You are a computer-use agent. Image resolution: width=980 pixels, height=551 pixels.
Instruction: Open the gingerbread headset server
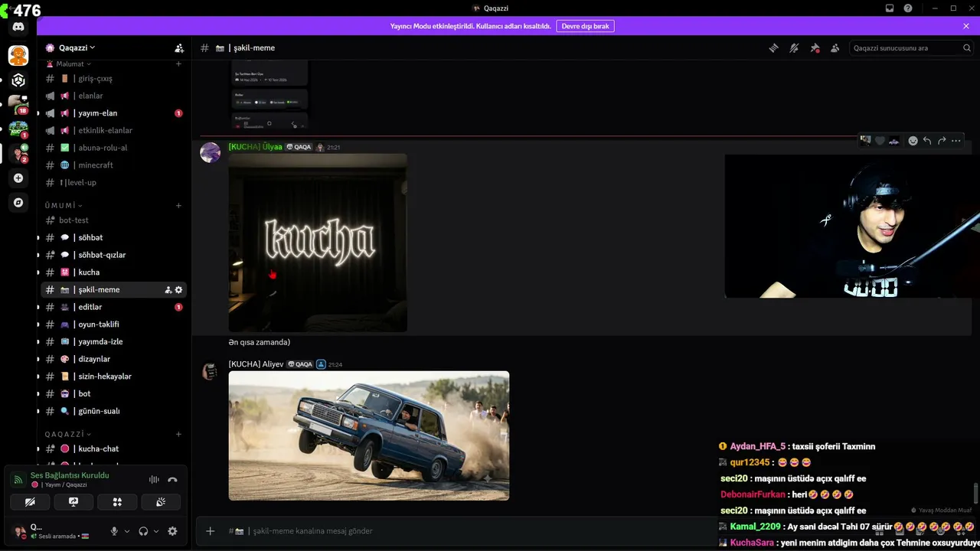click(x=18, y=56)
